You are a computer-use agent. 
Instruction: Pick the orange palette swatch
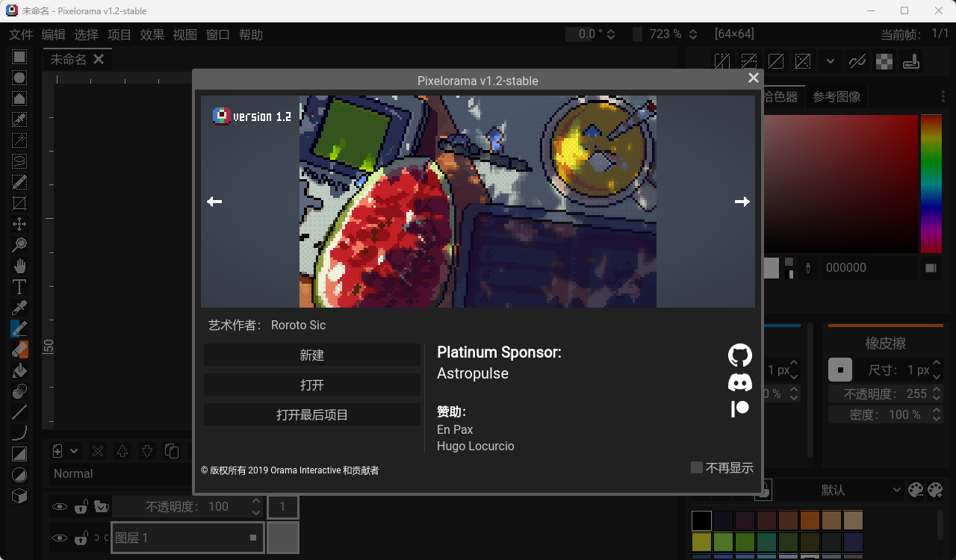tap(810, 520)
